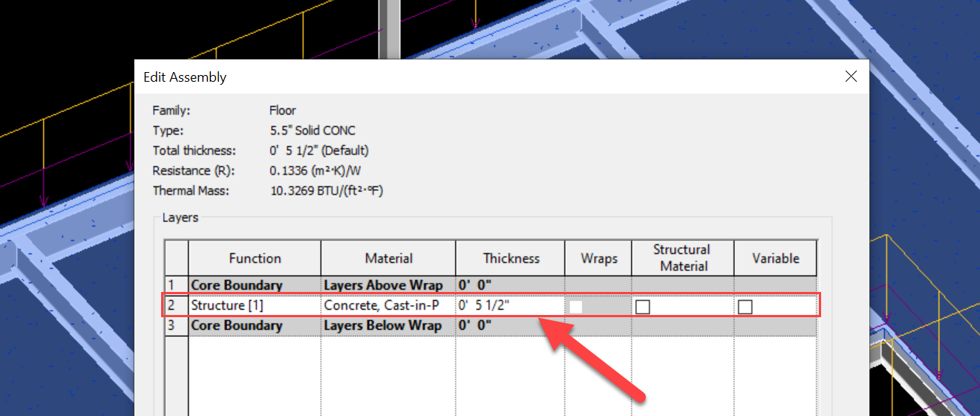Select row number 1 header

[176, 285]
